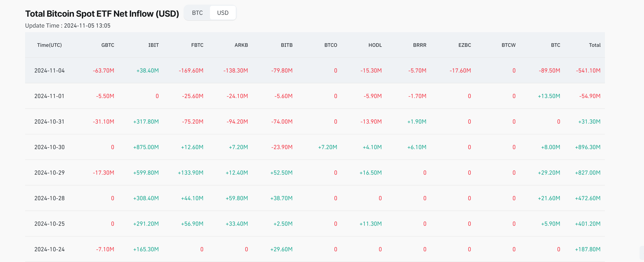
Task: Click the Total Bitcoin Spot ETF heading
Action: 102,14
